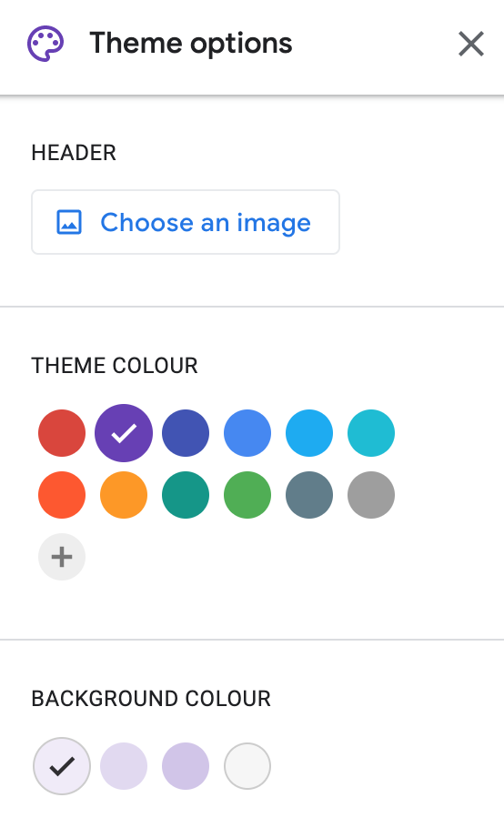The image size is (504, 828).
Task: Click the checked lightest lavender background colour
Action: 62,766
